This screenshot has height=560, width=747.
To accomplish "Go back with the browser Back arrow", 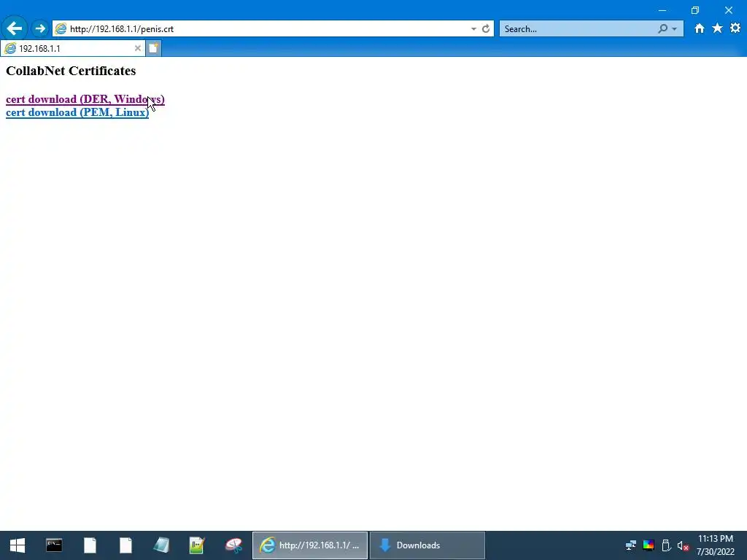I will pyautogui.click(x=15, y=28).
